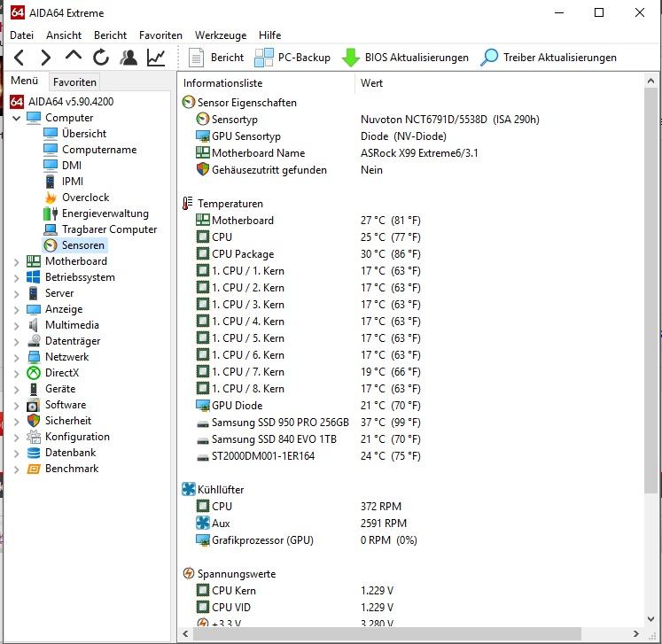662x644 pixels.
Task: Click the Benchmark tree icon
Action: (x=34, y=469)
